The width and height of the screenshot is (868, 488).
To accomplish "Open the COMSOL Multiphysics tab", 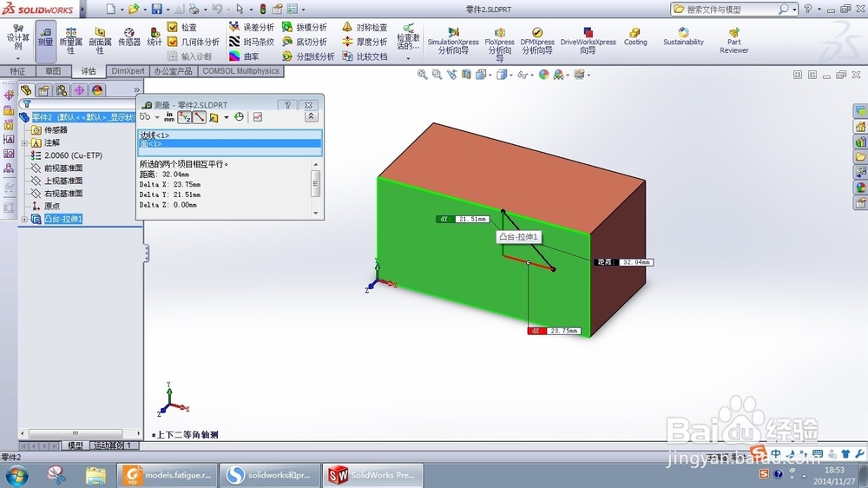I will tap(240, 71).
